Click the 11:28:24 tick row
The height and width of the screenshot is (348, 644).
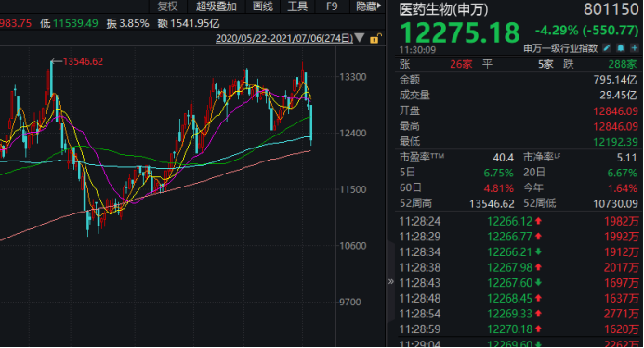[519, 221]
